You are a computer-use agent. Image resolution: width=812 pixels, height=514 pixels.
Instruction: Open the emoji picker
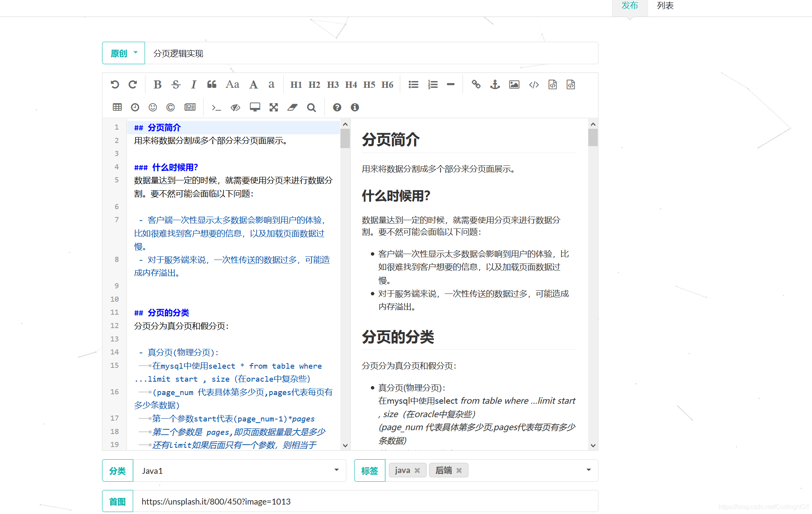coord(153,107)
